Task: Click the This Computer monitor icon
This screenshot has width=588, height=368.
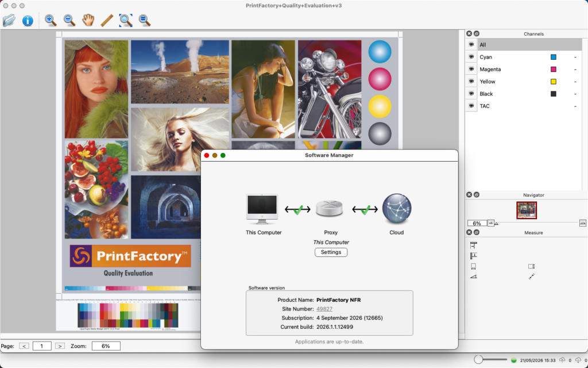Action: [262, 209]
